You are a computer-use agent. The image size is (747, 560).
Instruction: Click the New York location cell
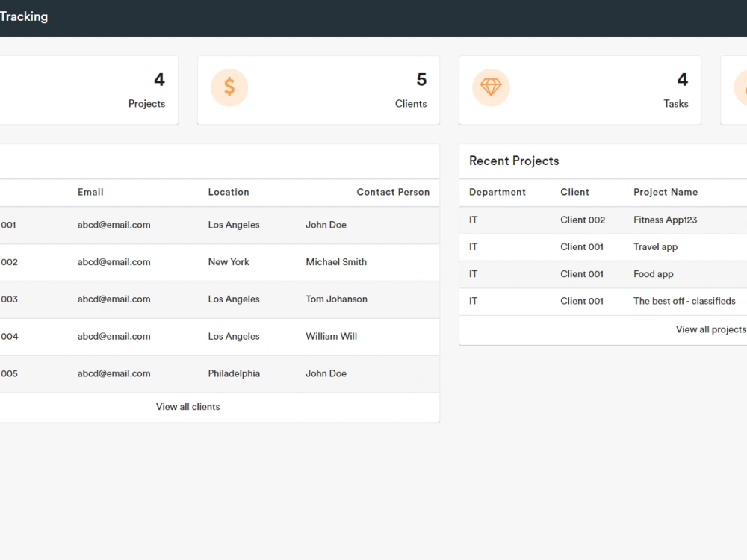pos(229,262)
